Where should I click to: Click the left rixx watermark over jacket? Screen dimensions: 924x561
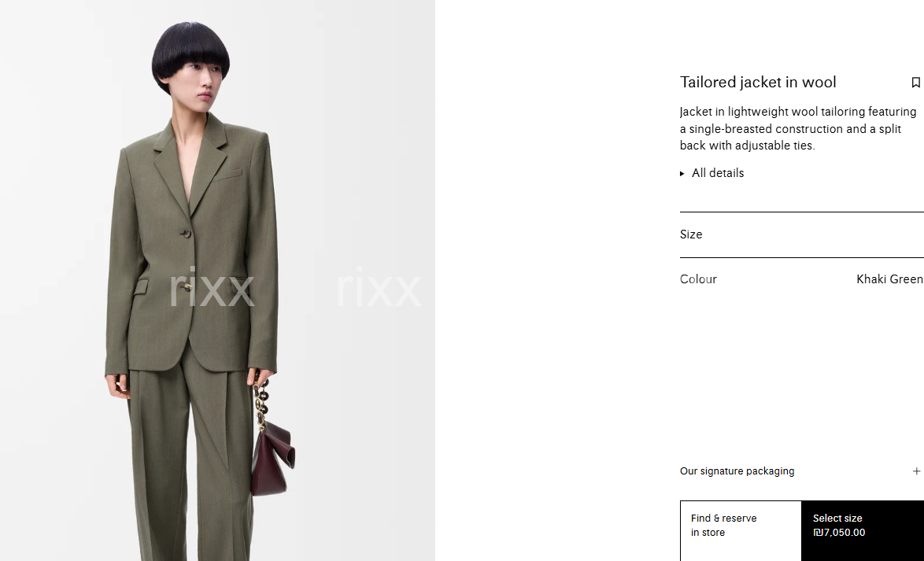click(x=212, y=287)
